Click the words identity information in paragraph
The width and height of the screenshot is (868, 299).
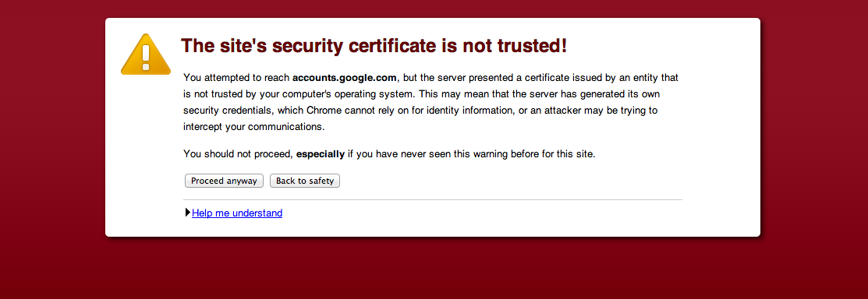point(472,111)
